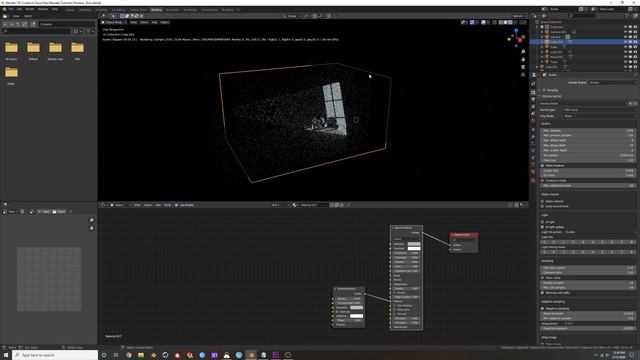Hide Camera.001 in viewport via eye icon
This screenshot has width=640, height=360.
(625, 32)
